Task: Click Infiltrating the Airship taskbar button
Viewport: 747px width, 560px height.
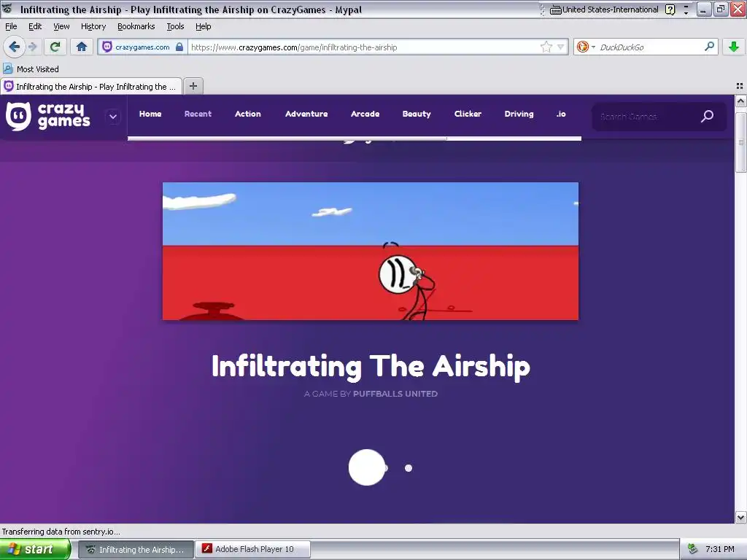Action: click(136, 550)
